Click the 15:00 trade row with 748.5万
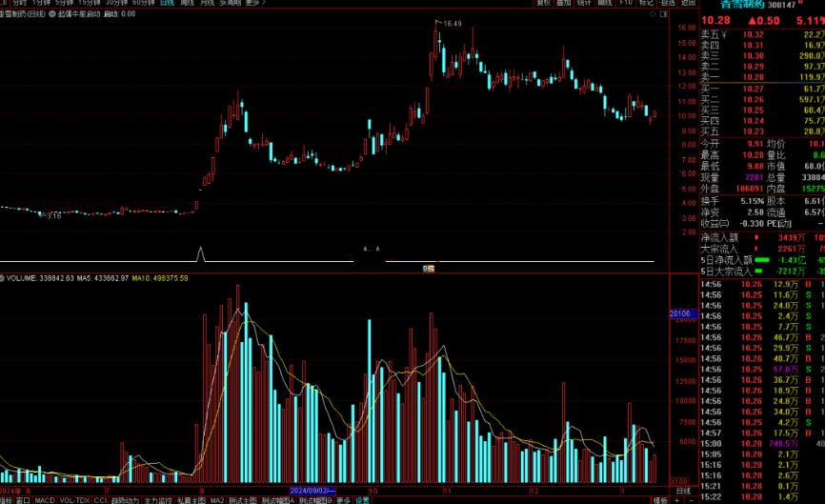The height and width of the screenshot is (504, 825). [x=762, y=443]
